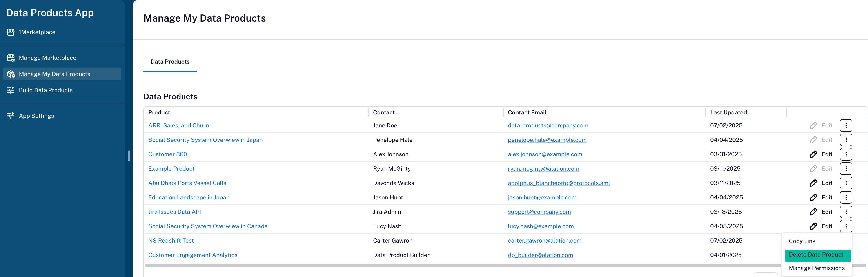This screenshot has height=277, width=868.
Task: Open the Customer 360 product link
Action: tap(167, 154)
